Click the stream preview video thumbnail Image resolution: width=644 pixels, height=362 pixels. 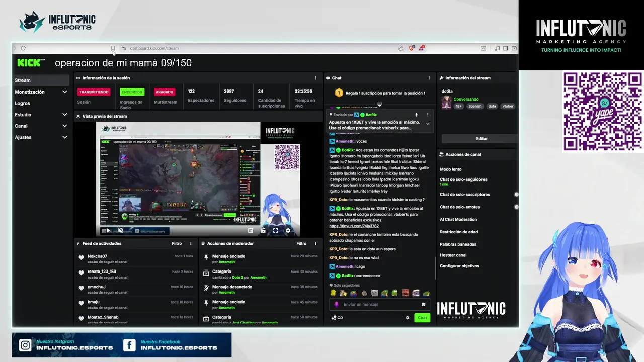click(x=198, y=179)
